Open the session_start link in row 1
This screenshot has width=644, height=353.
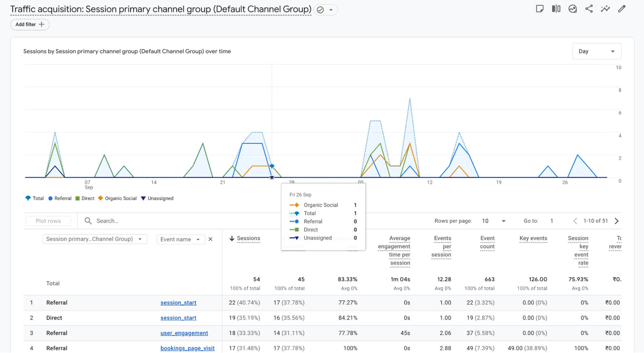[x=178, y=302]
